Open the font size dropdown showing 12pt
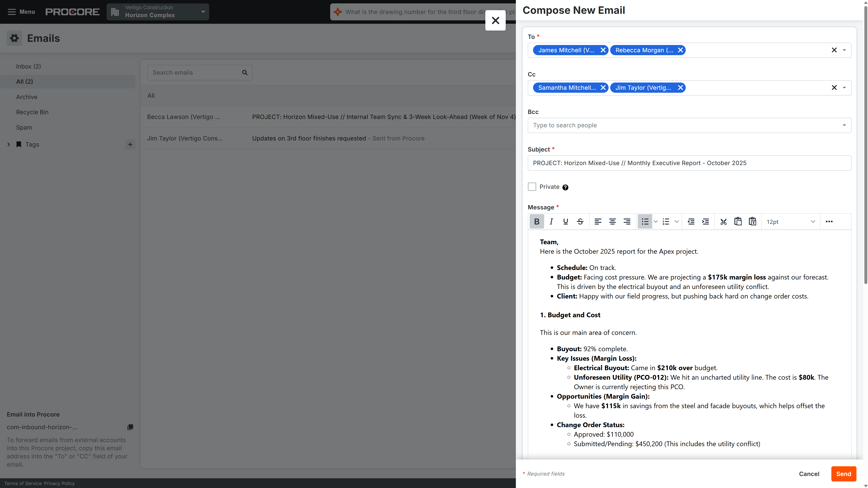868x488 pixels. click(x=790, y=221)
